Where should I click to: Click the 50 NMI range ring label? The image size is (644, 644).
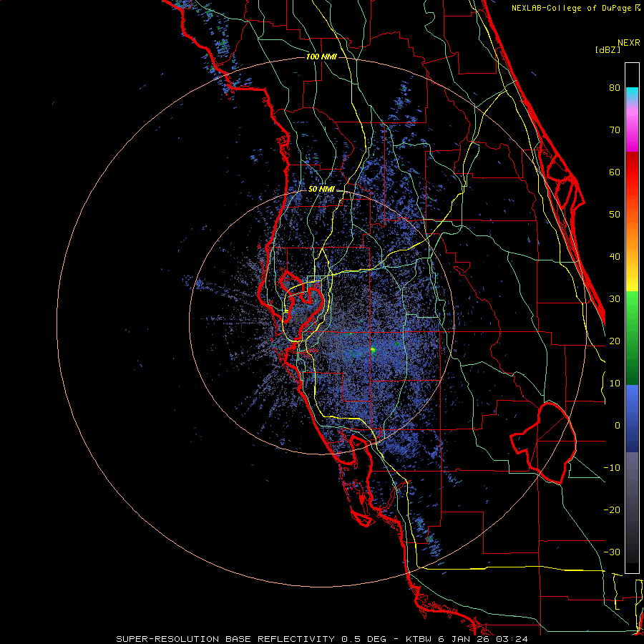[321, 190]
